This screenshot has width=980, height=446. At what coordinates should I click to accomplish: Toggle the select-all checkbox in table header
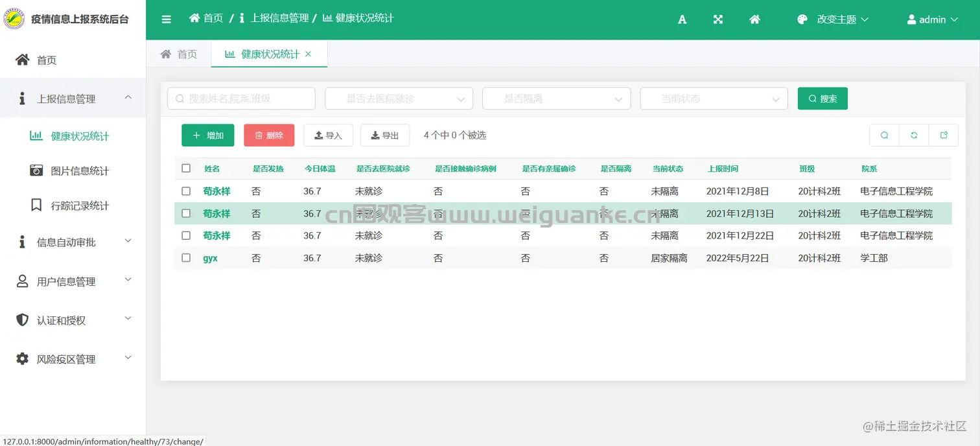(x=186, y=168)
